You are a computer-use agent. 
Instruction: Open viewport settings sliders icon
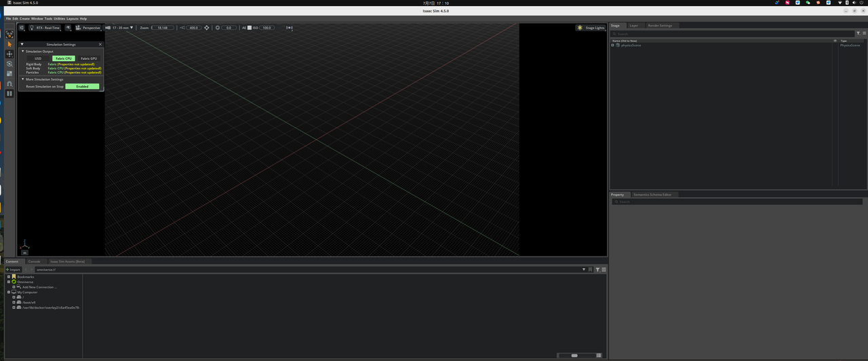coord(22,28)
